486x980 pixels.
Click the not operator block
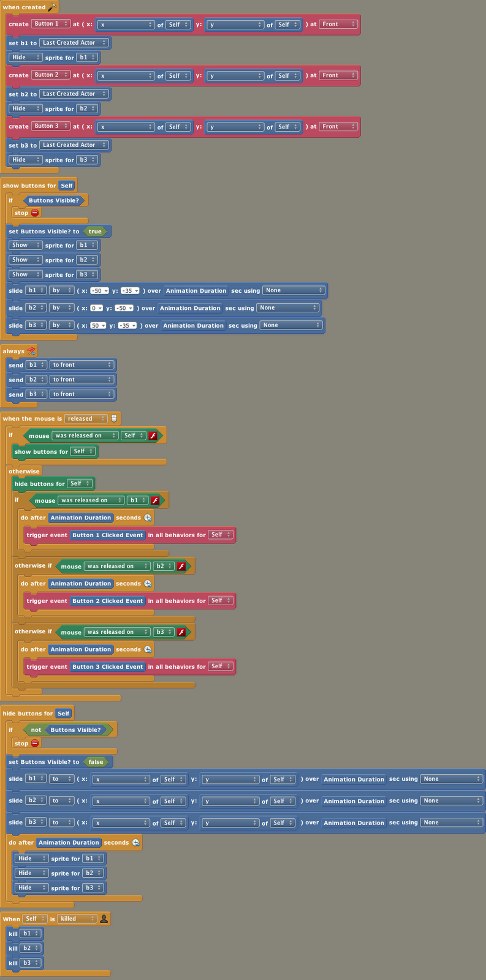tap(36, 729)
